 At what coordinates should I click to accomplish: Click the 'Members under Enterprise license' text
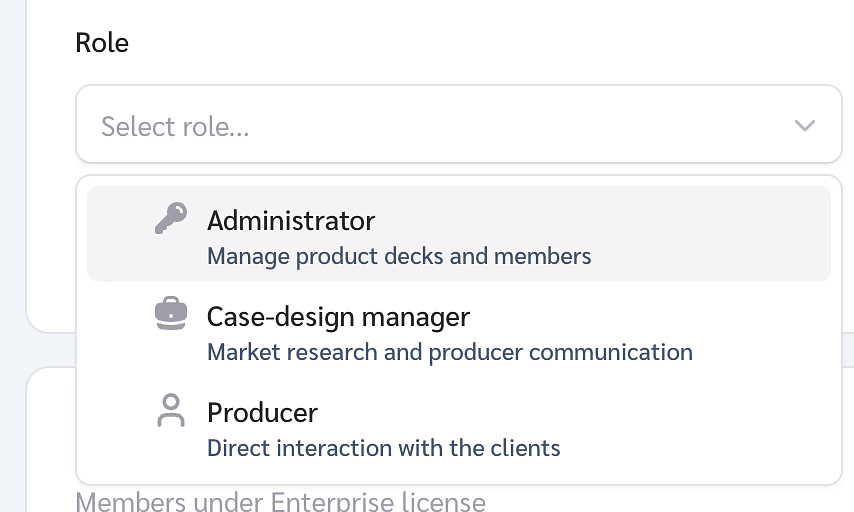click(280, 500)
